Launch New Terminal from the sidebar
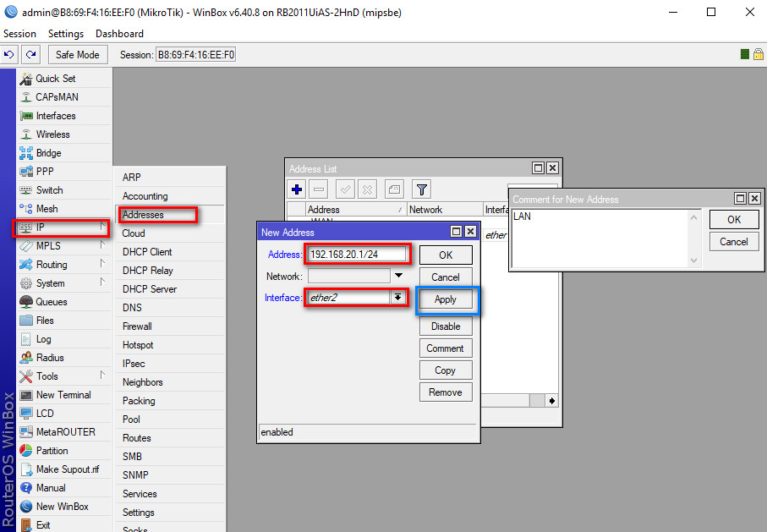 (x=63, y=395)
